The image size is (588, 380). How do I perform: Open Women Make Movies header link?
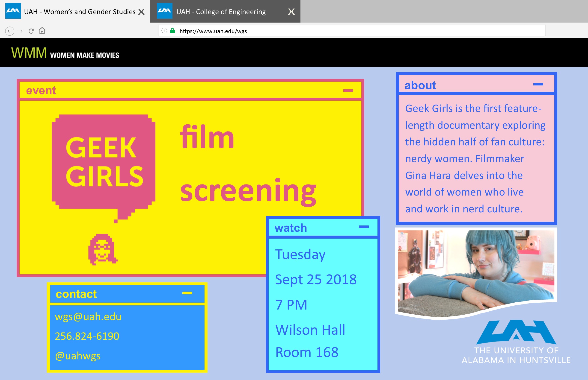pyautogui.click(x=84, y=55)
